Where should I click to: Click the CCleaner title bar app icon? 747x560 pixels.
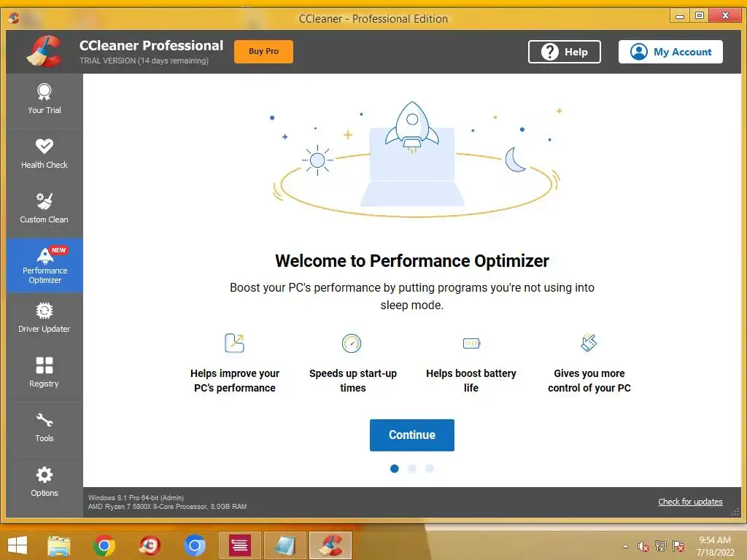coord(13,18)
